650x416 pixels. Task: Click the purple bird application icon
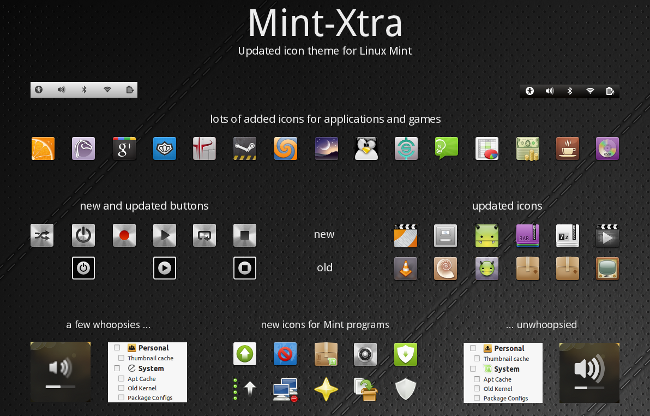83,148
